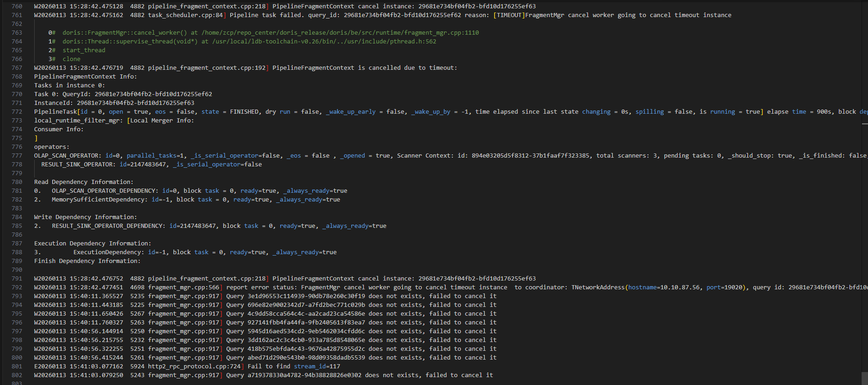Click http2_rpc_protocol.cpp:724 source reference

194,367
